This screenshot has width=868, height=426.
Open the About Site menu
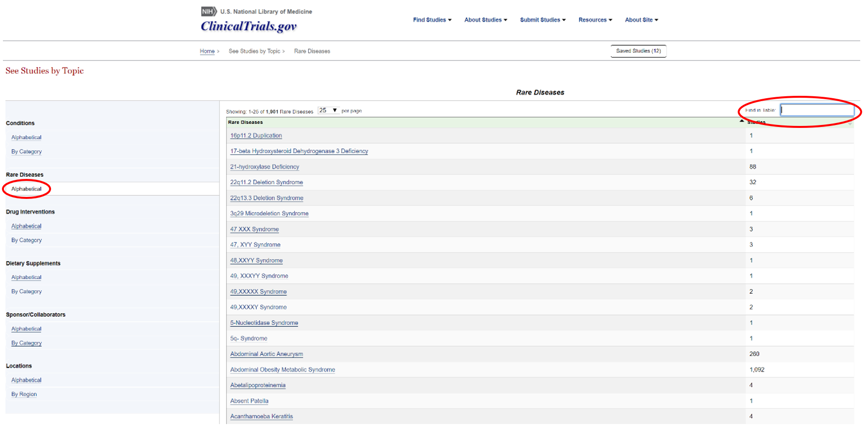tap(641, 20)
